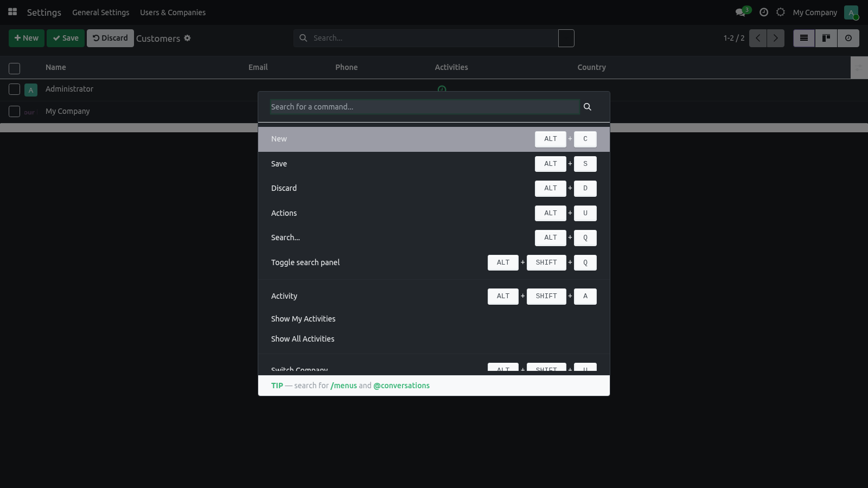
Task: Open the user avatar menu
Action: coord(851,12)
